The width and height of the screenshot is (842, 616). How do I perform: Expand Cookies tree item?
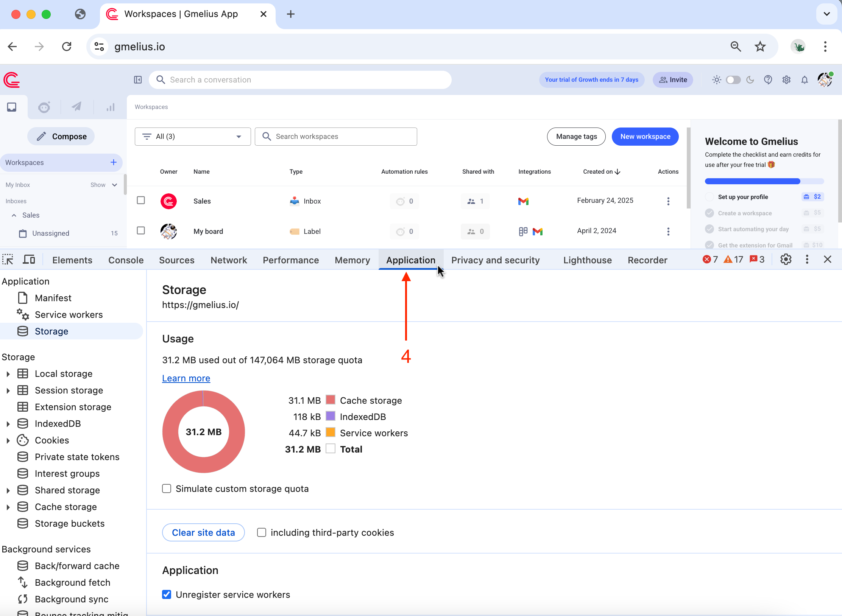click(8, 440)
